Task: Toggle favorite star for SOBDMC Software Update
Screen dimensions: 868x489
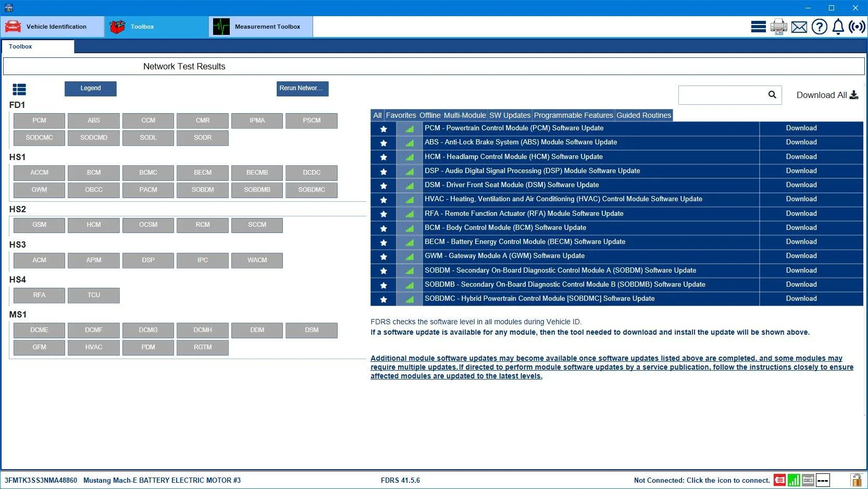Action: (x=383, y=299)
